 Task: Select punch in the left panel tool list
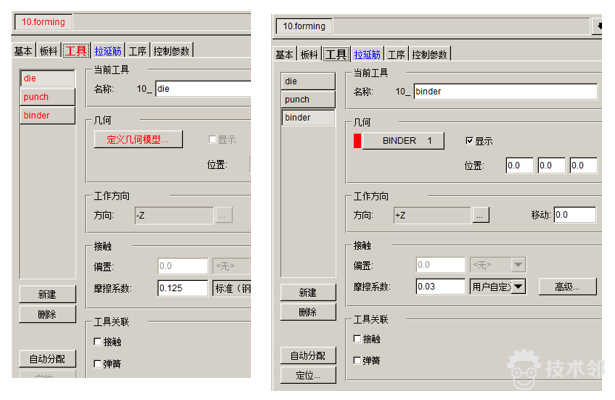46,97
